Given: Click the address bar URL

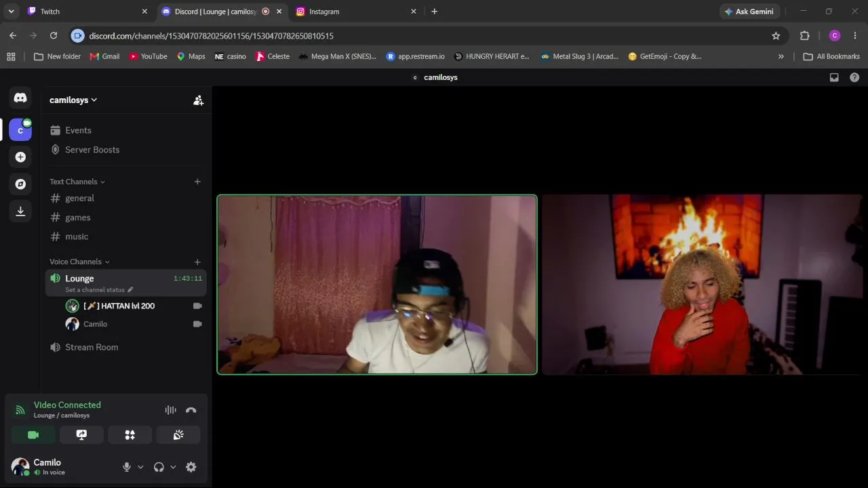Looking at the screenshot, I should tap(211, 36).
